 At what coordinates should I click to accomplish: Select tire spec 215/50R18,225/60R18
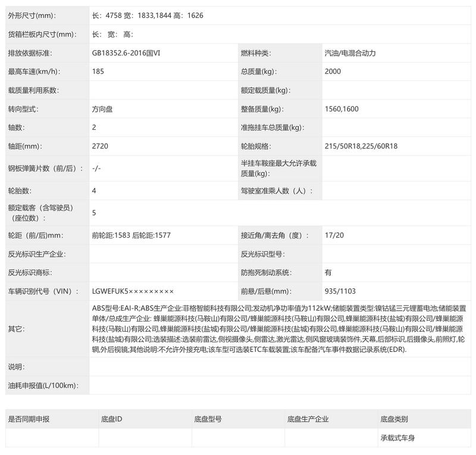[361, 146]
